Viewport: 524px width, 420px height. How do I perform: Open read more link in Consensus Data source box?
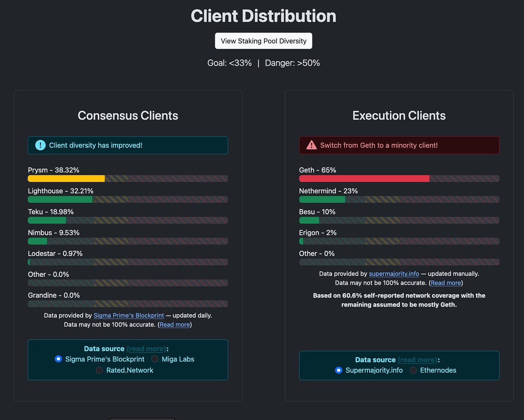coord(146,349)
